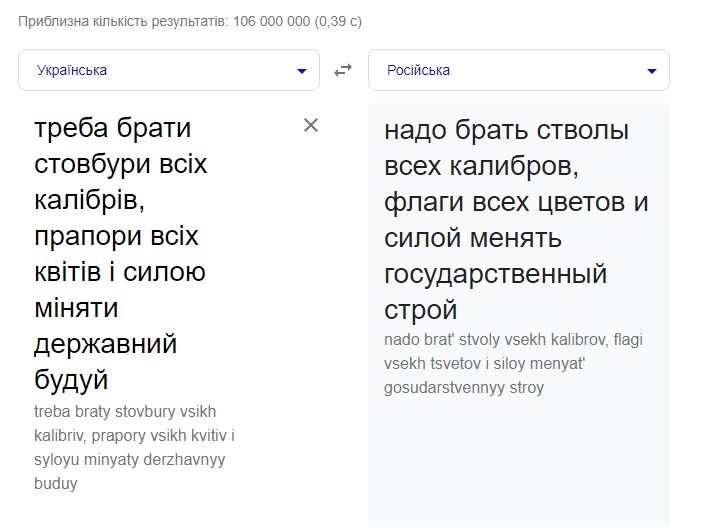Place cursor at end of word 'будуй'
The width and height of the screenshot is (704, 527).
(109, 381)
